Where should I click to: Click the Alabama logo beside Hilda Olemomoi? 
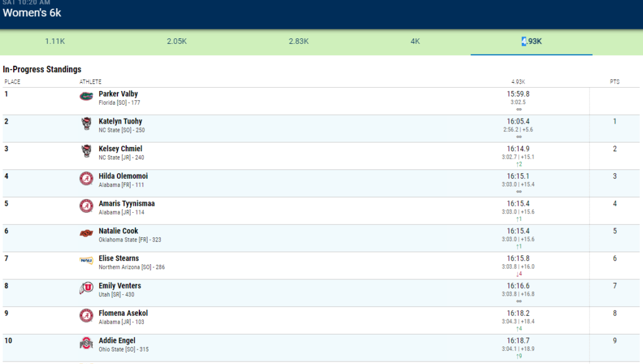(x=86, y=179)
